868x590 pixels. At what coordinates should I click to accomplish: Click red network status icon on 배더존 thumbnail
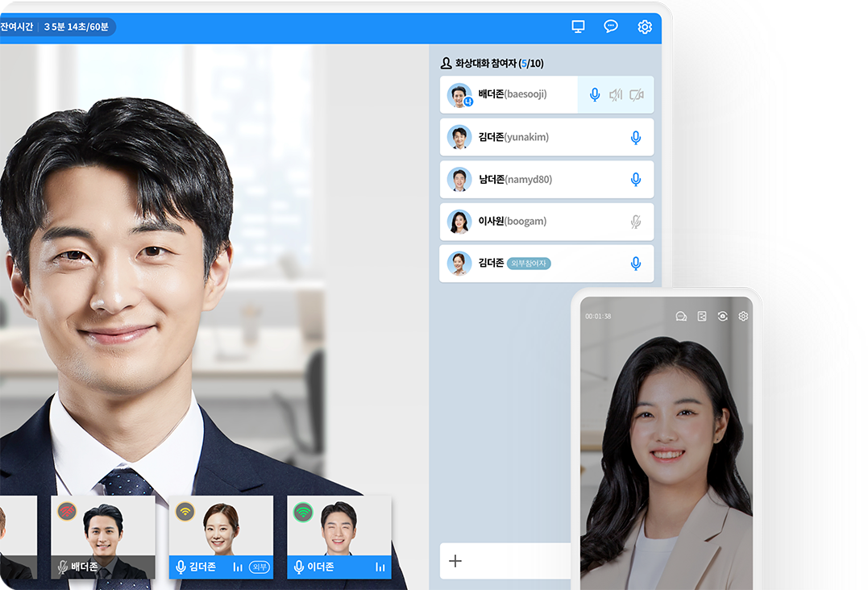click(x=67, y=511)
